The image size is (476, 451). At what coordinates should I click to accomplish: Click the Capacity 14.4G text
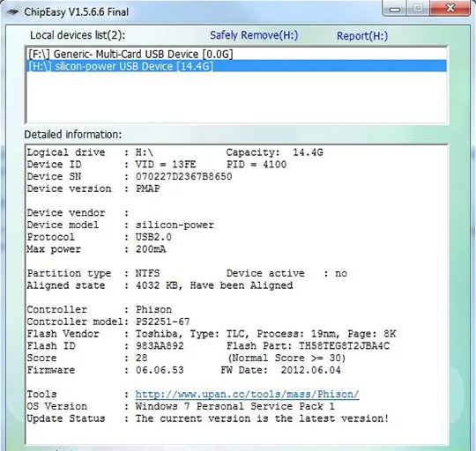(x=274, y=152)
